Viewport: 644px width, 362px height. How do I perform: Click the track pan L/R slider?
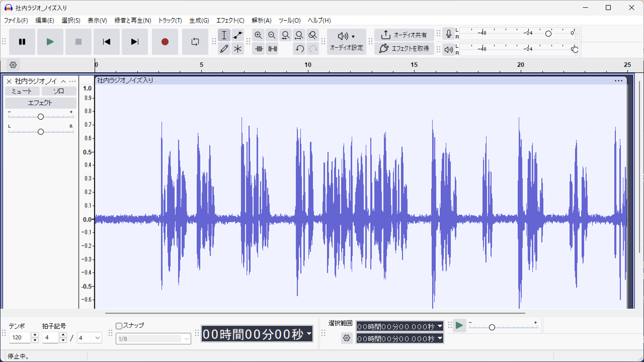pyautogui.click(x=41, y=132)
